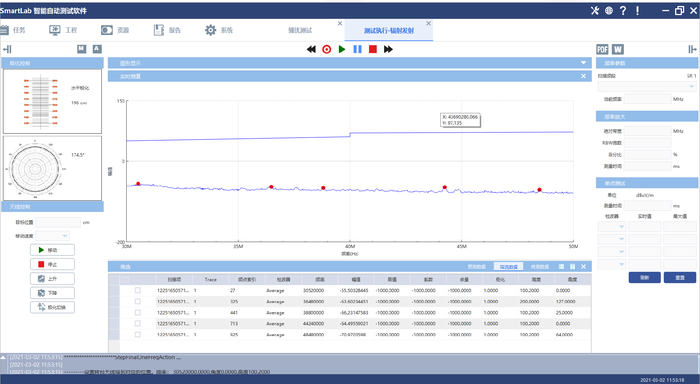Open the 工程 menu

(63, 30)
